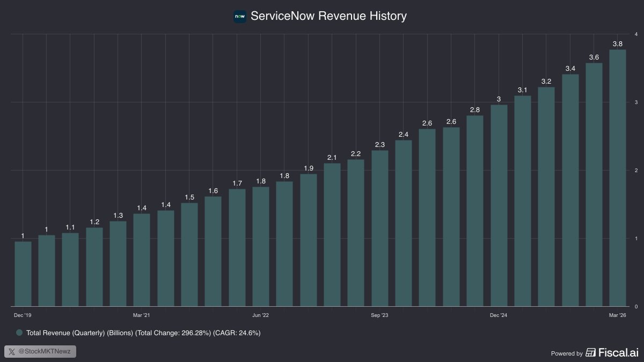
Task: Click the teal legend color dot
Action: (19, 333)
